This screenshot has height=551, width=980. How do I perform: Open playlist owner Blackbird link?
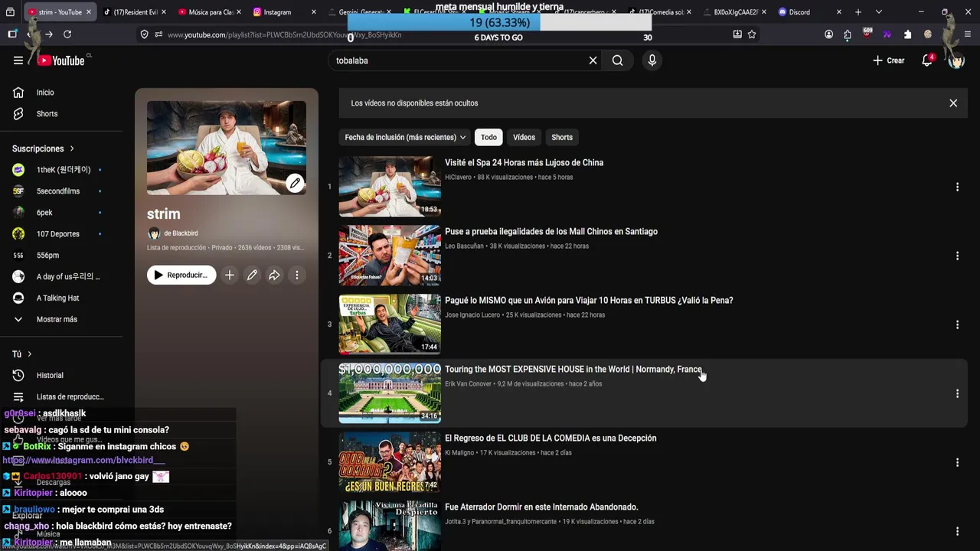click(x=181, y=233)
